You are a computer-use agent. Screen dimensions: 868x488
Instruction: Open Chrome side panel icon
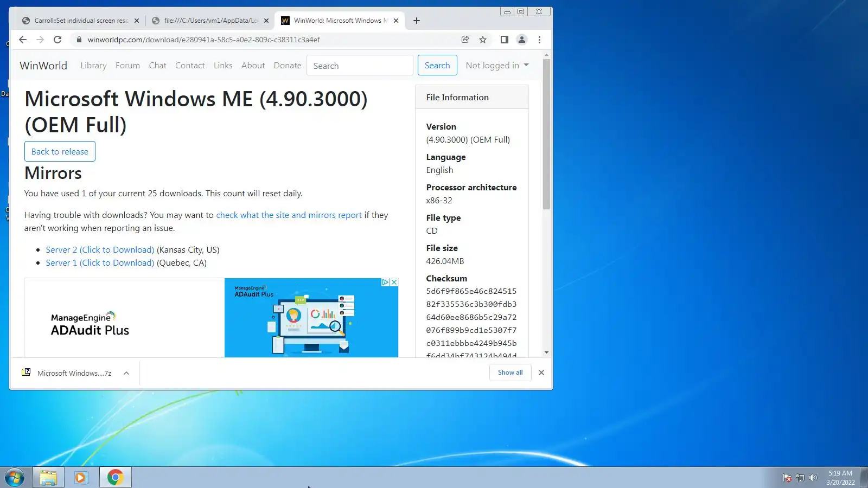(505, 40)
